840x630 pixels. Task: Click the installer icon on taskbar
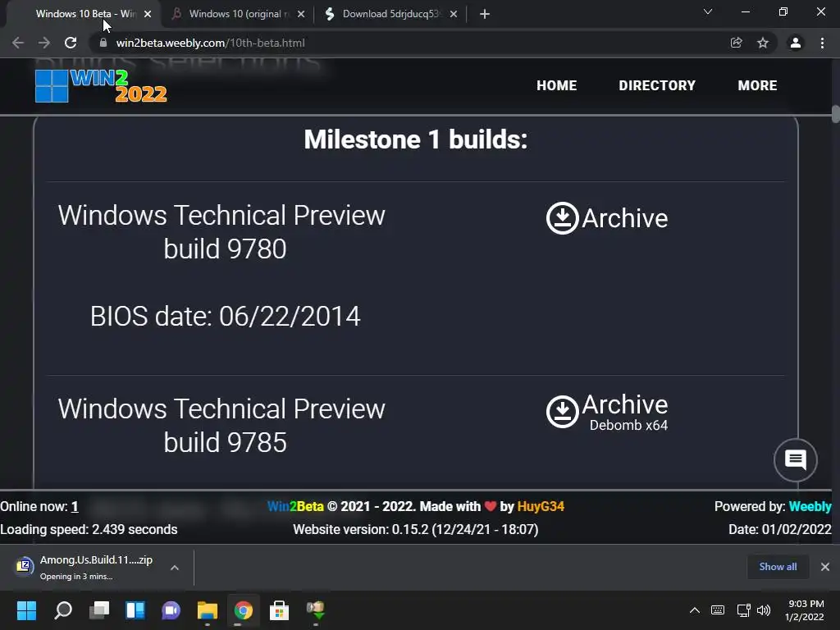point(316,610)
